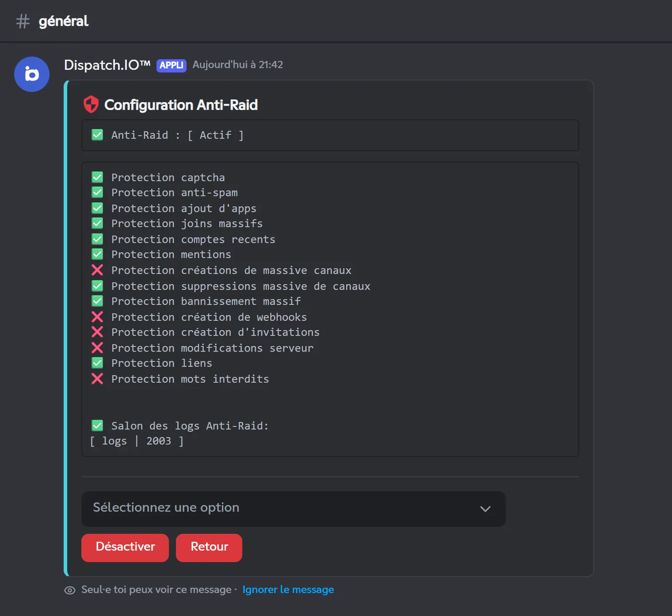Click the Désactiver button
The width and height of the screenshot is (672, 616).
click(x=125, y=548)
